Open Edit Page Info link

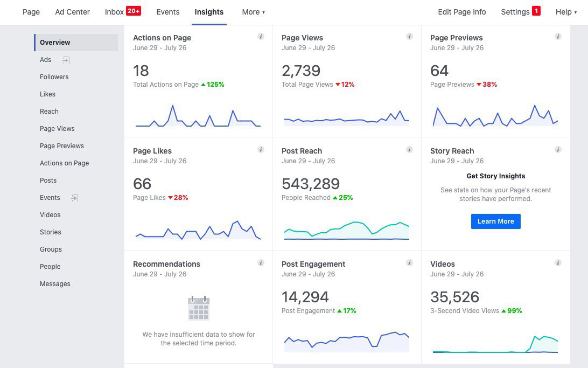461,12
